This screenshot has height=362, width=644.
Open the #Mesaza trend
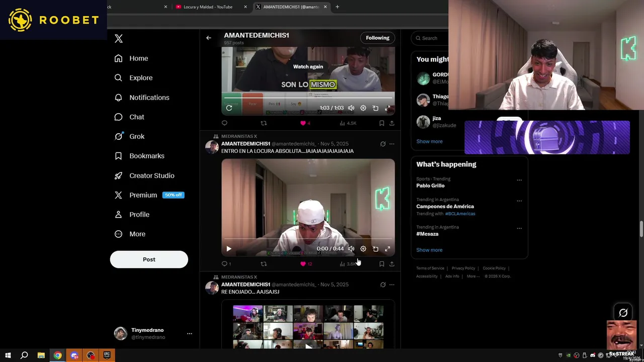click(x=427, y=234)
